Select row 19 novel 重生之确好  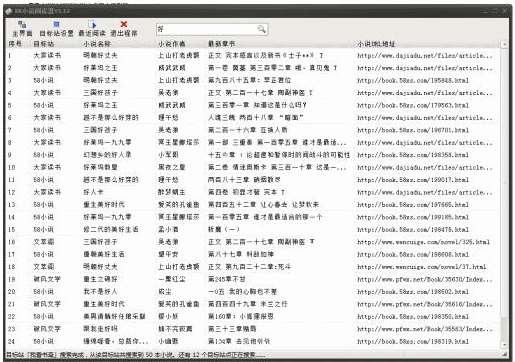pos(100,279)
